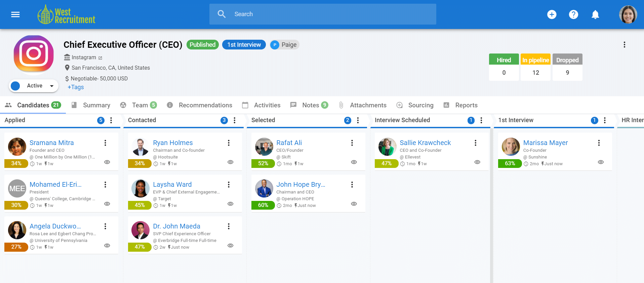The width and height of the screenshot is (644, 283).
Task: Open John Hope Bryant card options menu
Action: point(352,185)
